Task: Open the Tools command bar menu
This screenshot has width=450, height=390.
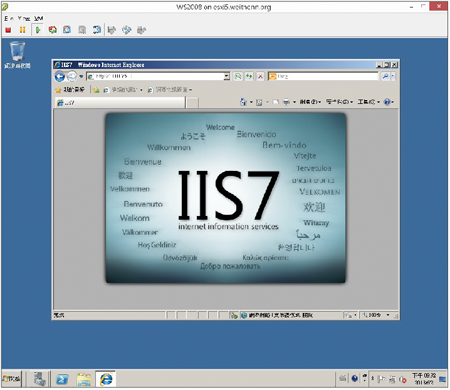Action: coord(369,102)
